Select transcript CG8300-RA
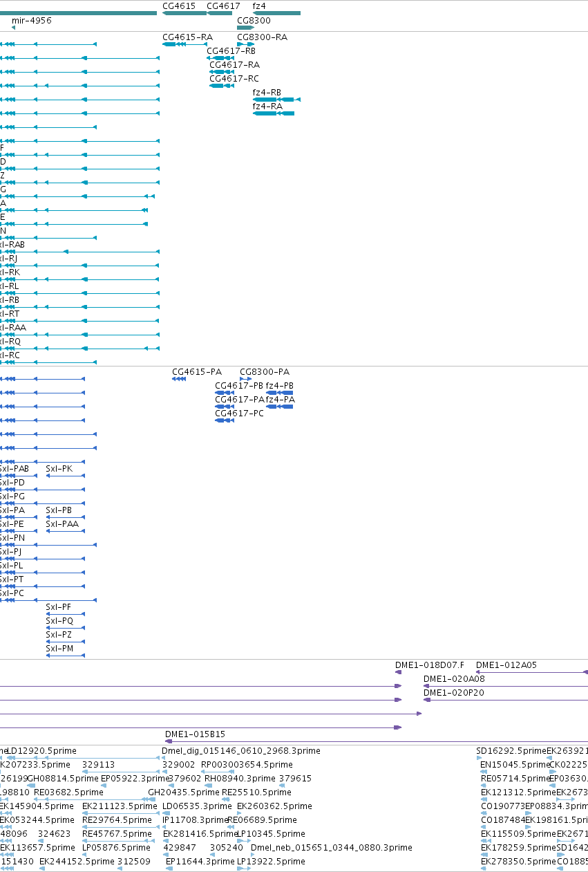This screenshot has height=872, width=588. pos(262,37)
